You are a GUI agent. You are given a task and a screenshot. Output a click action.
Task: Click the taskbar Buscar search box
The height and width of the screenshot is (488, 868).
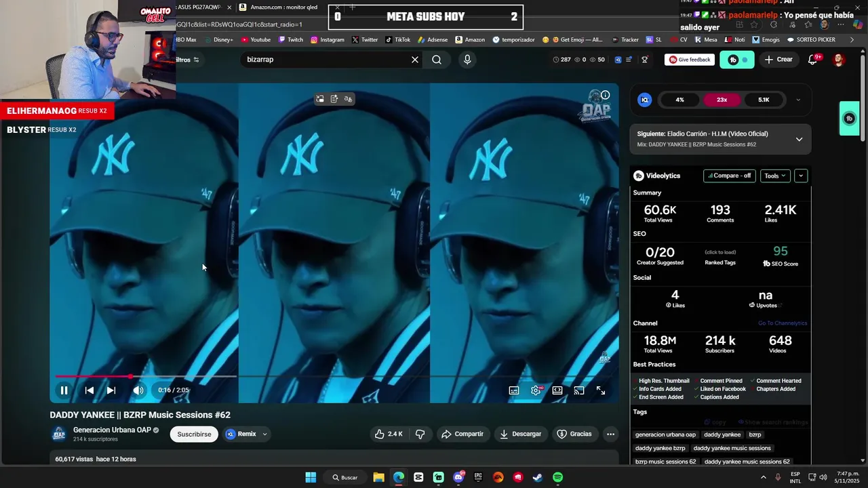[344, 477]
